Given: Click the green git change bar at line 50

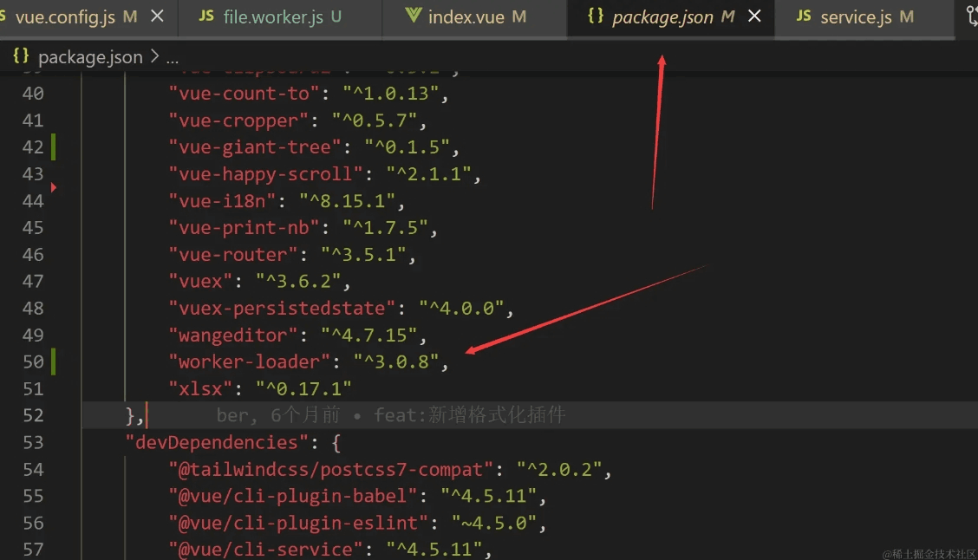Looking at the screenshot, I should tap(54, 361).
